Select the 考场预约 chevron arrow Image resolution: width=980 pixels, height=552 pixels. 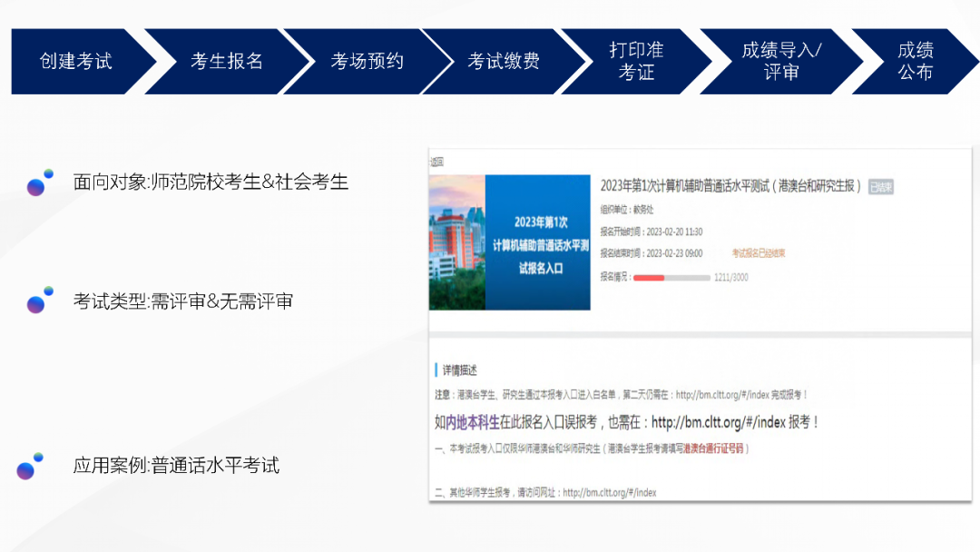(x=367, y=62)
